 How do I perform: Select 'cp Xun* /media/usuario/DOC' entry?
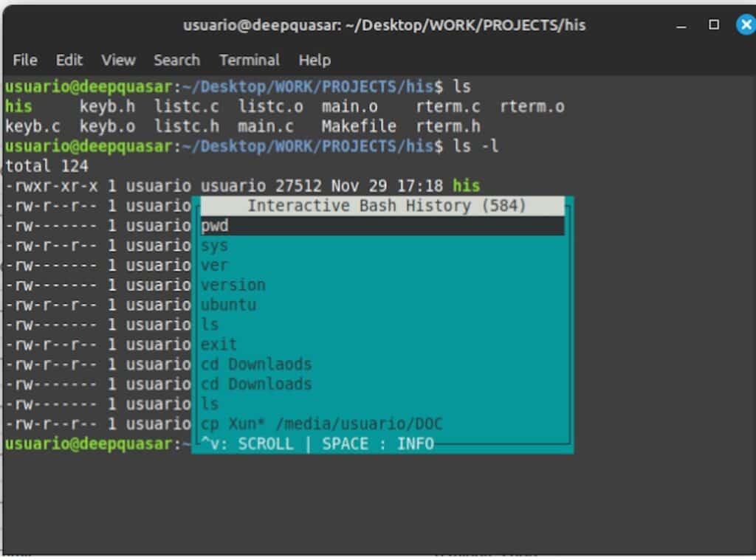(x=322, y=424)
